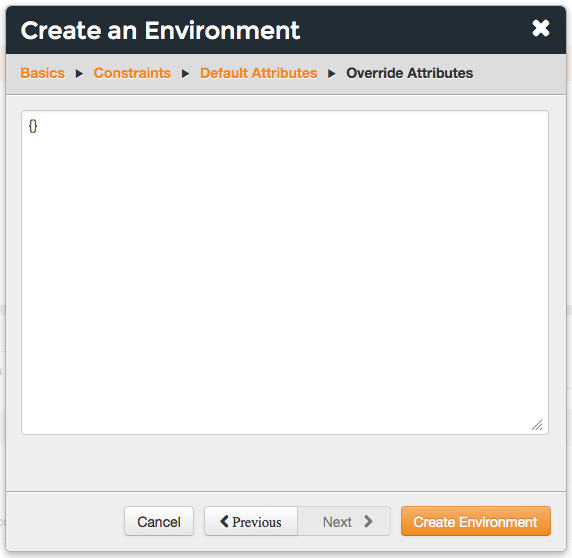572x558 pixels.
Task: Create the environment with the orange button
Action: tap(476, 522)
